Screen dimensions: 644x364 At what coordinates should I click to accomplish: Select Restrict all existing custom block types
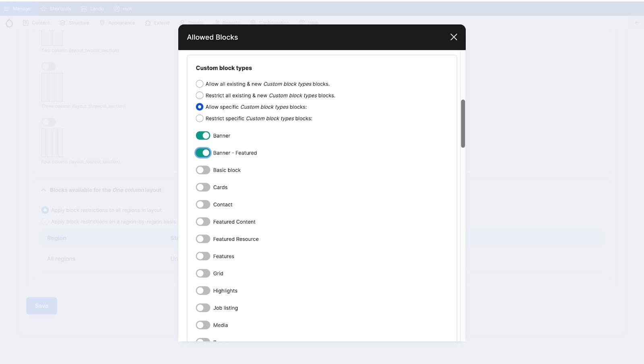click(x=200, y=96)
